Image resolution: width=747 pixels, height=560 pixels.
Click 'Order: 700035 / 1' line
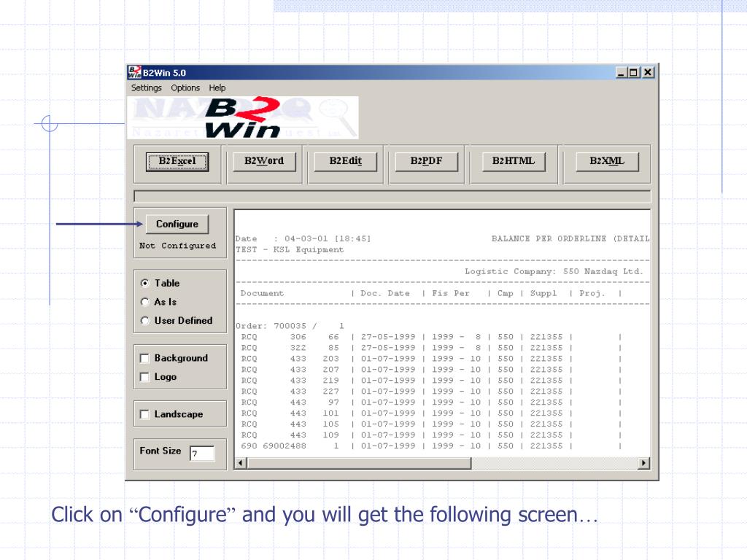(x=290, y=326)
